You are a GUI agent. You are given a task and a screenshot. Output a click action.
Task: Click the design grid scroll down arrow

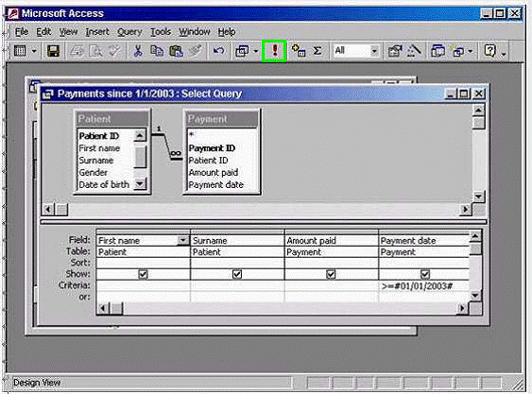[x=475, y=296]
